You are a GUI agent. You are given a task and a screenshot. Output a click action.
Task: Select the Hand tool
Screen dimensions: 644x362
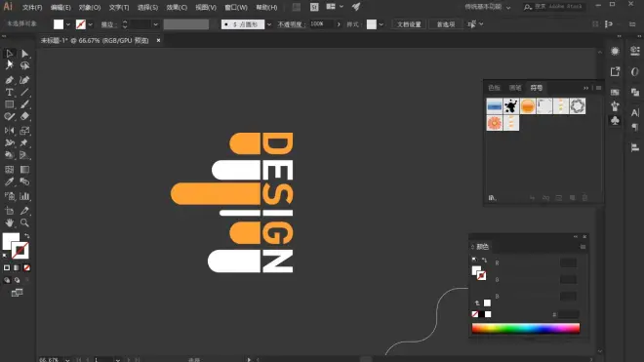(x=9, y=223)
